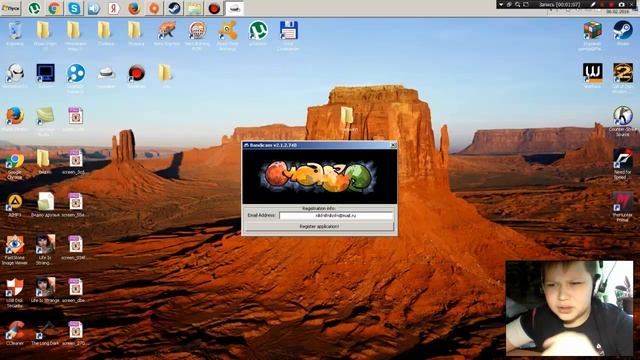Launch Firefox from the taskbar
This screenshot has width=640, height=360.
click(x=134, y=8)
